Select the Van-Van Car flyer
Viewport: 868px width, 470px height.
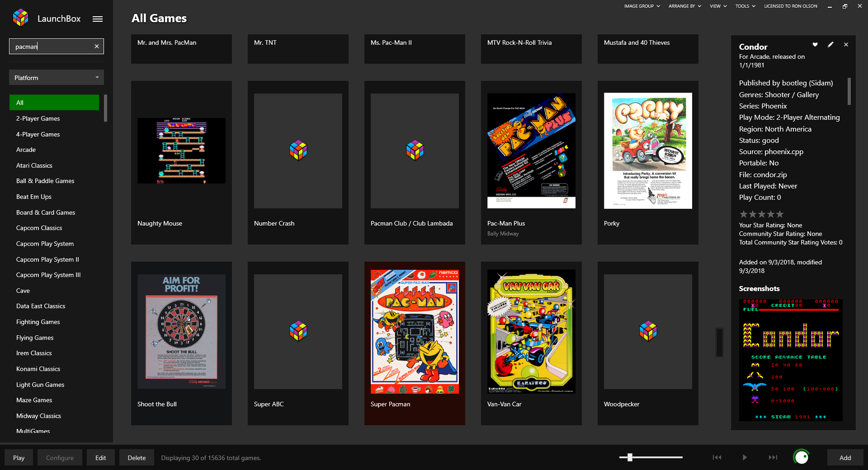[x=531, y=331]
